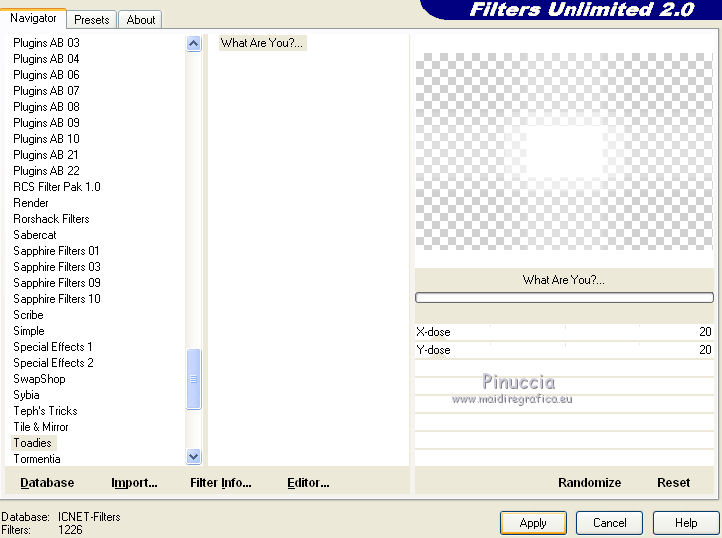Select Plugins AB 10 category
This screenshot has height=538, width=722.
pyautogui.click(x=46, y=139)
